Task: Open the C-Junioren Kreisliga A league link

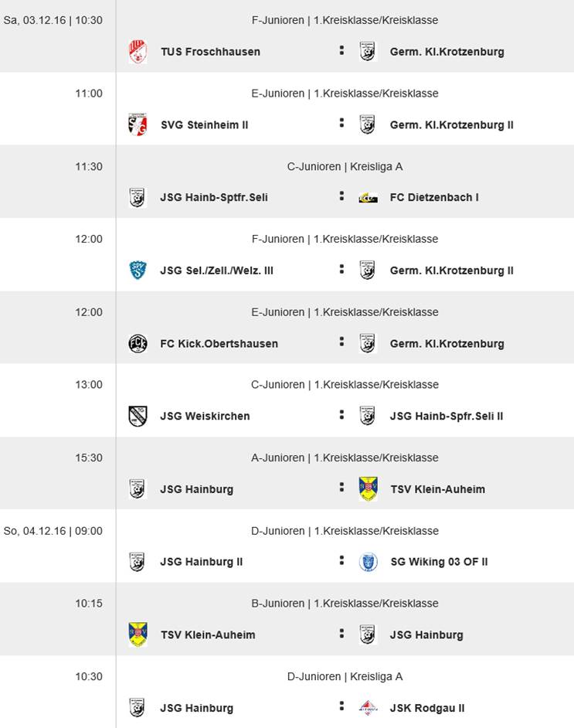Action: (345, 166)
